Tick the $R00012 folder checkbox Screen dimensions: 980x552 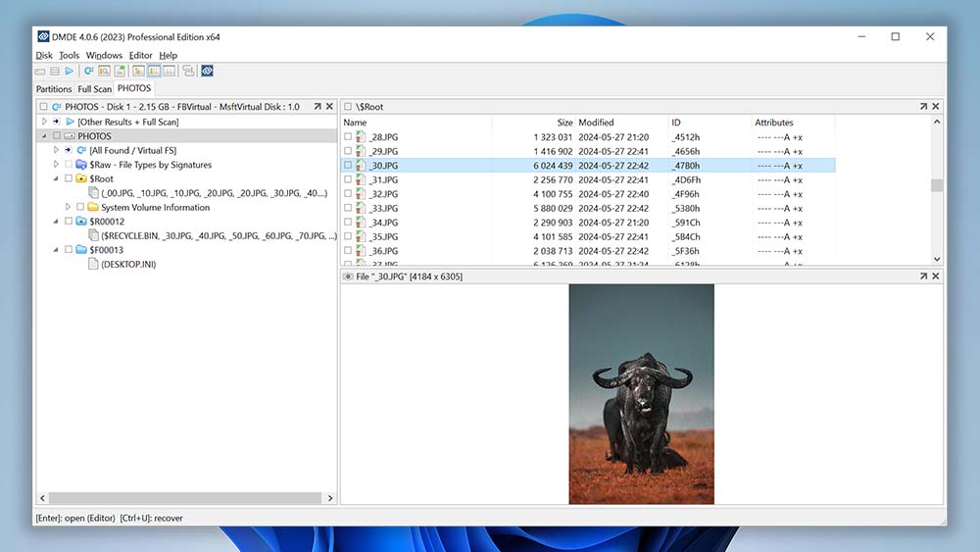point(69,222)
